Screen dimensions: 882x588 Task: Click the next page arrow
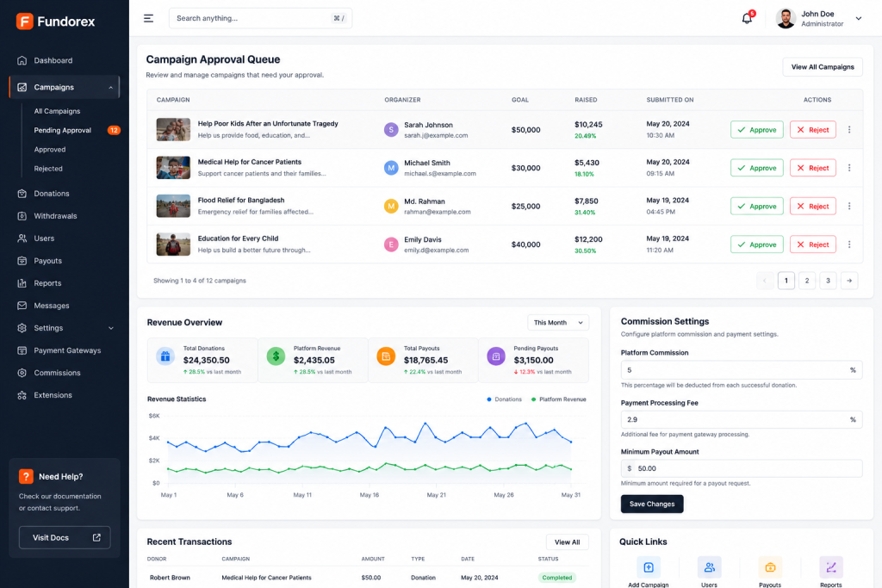[848, 281]
